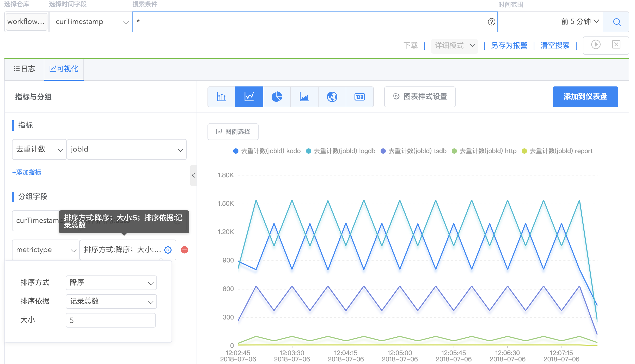The width and height of the screenshot is (635, 364).
Task: Select the area chart type icon
Action: coord(304,97)
